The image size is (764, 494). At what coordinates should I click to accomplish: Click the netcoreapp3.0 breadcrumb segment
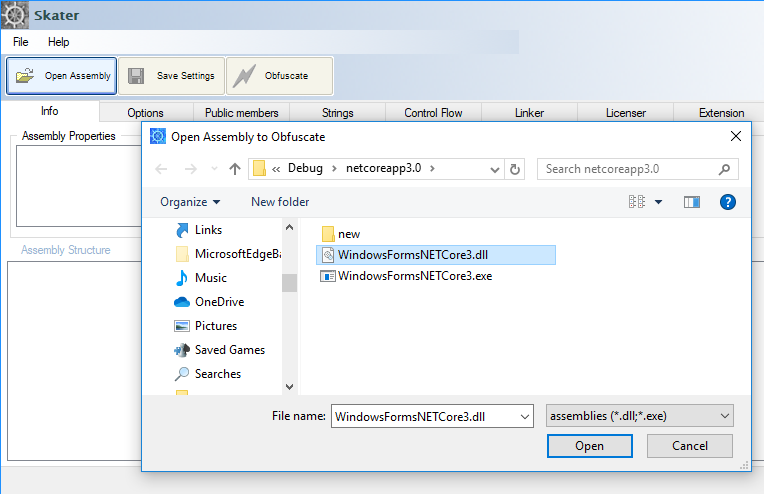pos(383,168)
